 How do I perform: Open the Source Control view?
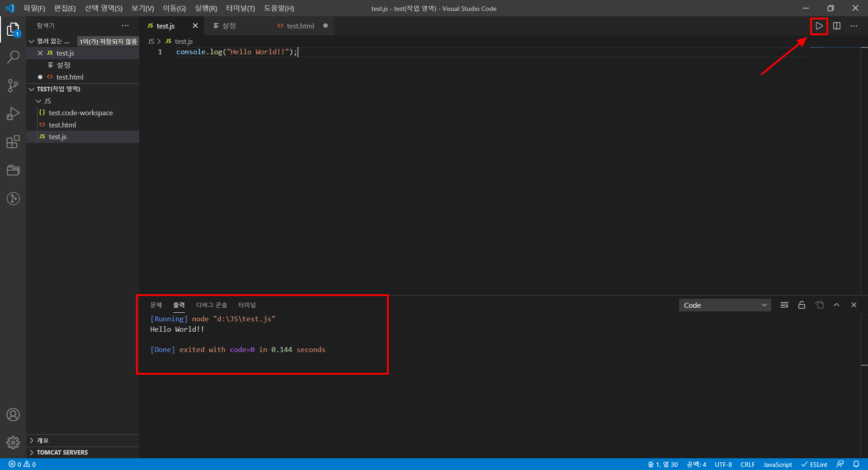(13, 85)
